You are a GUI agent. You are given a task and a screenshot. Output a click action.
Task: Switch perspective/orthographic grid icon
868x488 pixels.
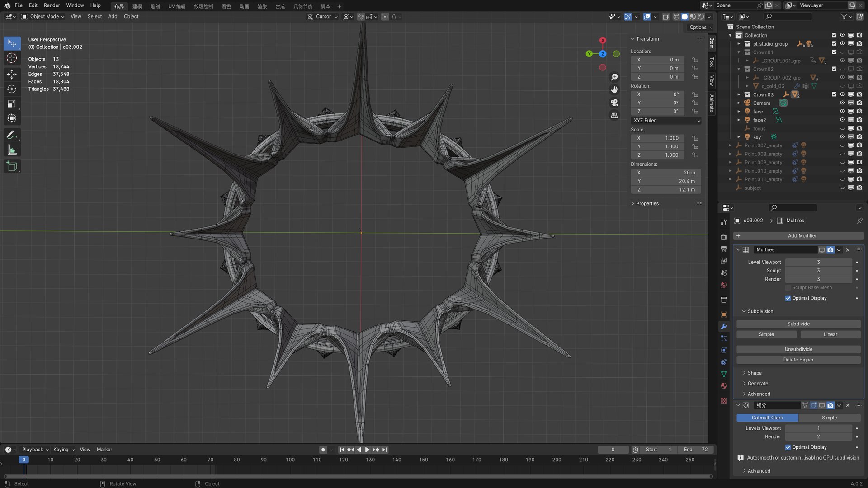coord(614,115)
